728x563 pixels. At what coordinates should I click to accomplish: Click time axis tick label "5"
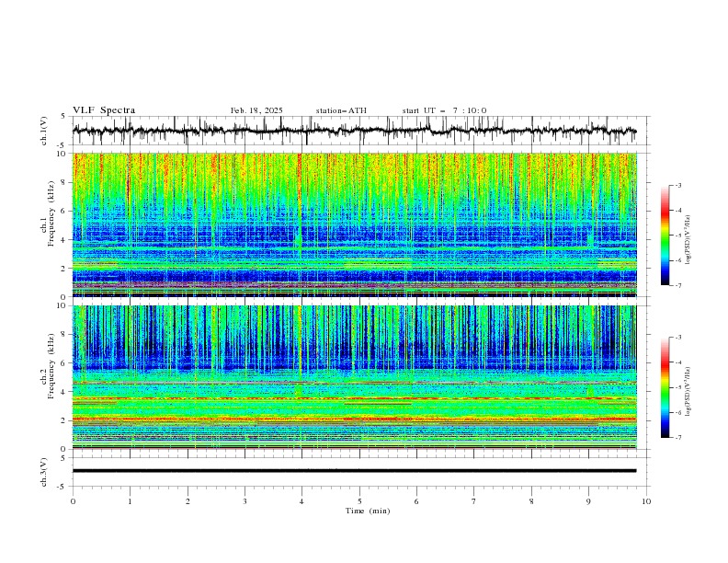tap(359, 501)
